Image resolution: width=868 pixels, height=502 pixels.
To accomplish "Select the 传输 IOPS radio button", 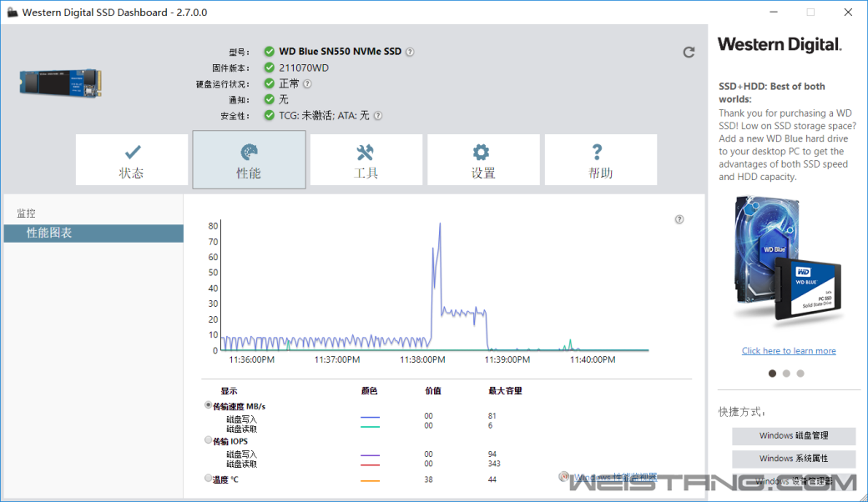I will click(209, 440).
